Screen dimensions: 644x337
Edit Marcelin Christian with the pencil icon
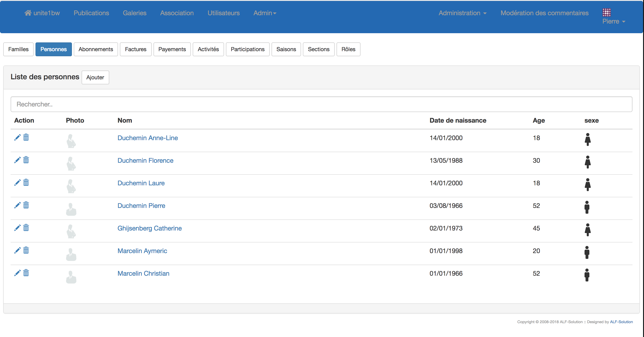(17, 273)
